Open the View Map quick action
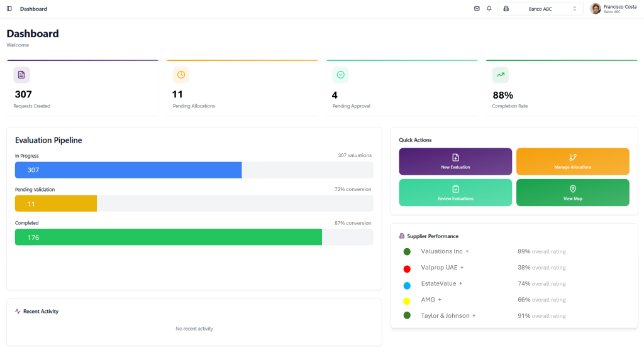 (x=572, y=192)
